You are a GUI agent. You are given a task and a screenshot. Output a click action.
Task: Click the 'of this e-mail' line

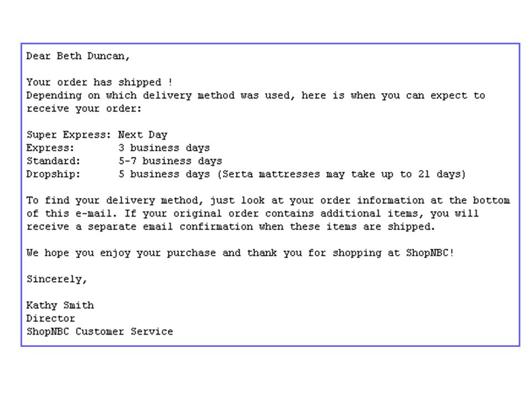[253, 213]
